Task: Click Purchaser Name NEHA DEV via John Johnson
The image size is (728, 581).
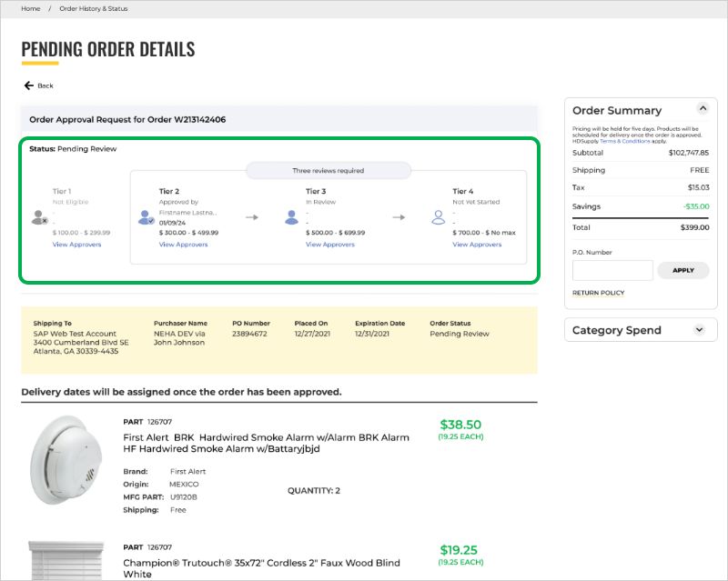Action: [x=179, y=338]
